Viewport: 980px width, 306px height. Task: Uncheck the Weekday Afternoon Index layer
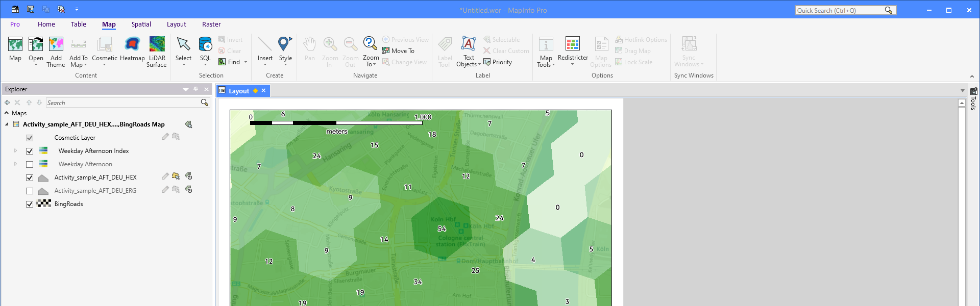30,151
